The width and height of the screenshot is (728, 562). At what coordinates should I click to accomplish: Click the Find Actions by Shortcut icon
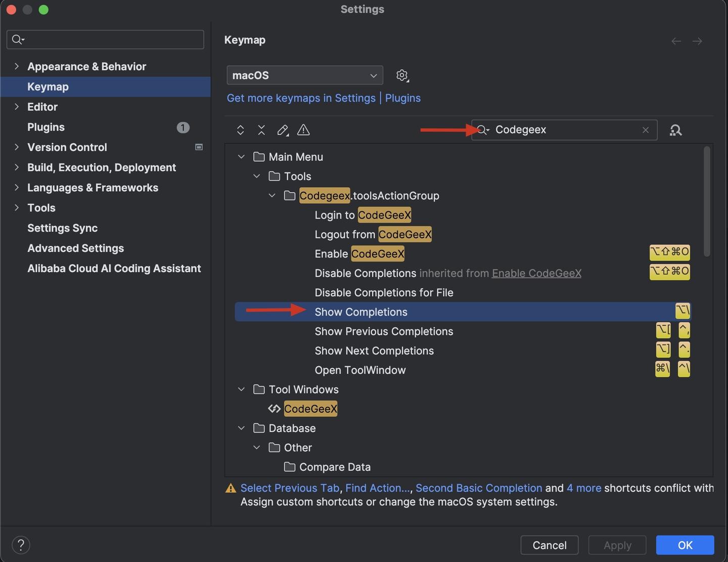click(675, 130)
